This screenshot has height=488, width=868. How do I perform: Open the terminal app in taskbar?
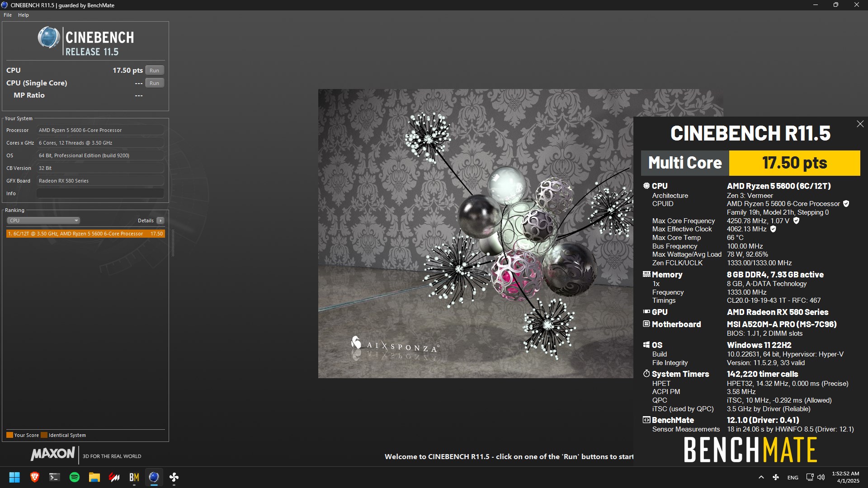coord(54,477)
